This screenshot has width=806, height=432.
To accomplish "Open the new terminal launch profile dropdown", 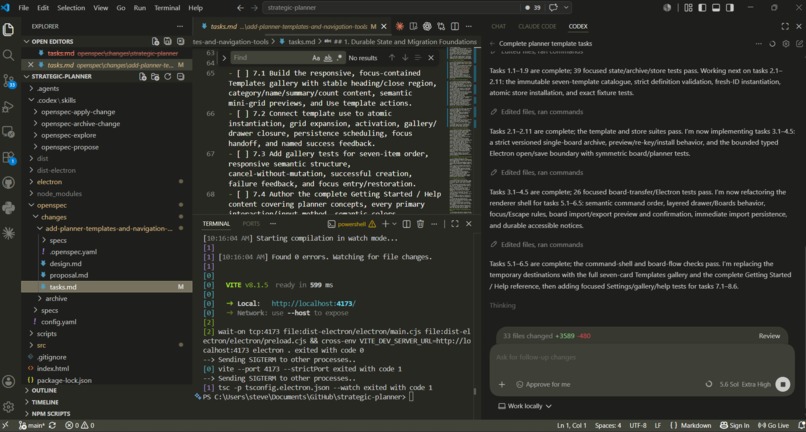I will click(394, 224).
